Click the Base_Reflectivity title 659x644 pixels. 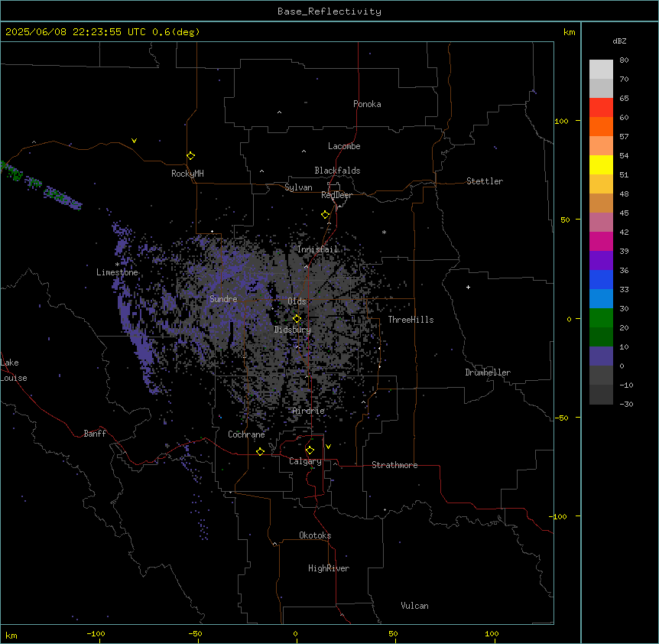(329, 11)
